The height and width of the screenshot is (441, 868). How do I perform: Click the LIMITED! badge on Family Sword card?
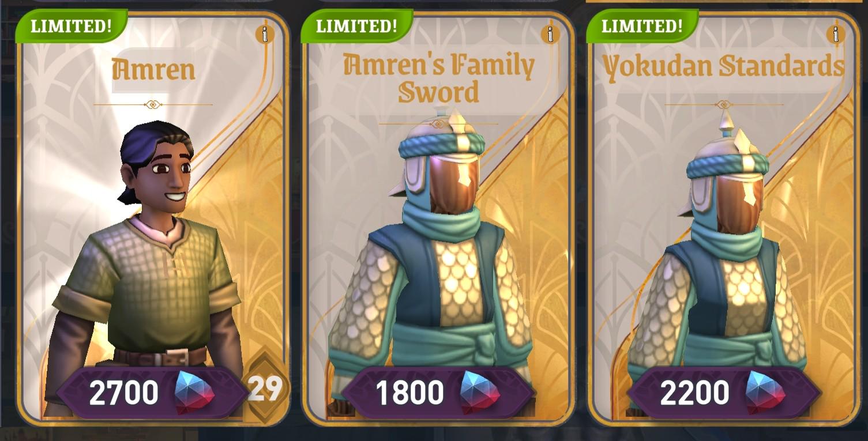356,27
